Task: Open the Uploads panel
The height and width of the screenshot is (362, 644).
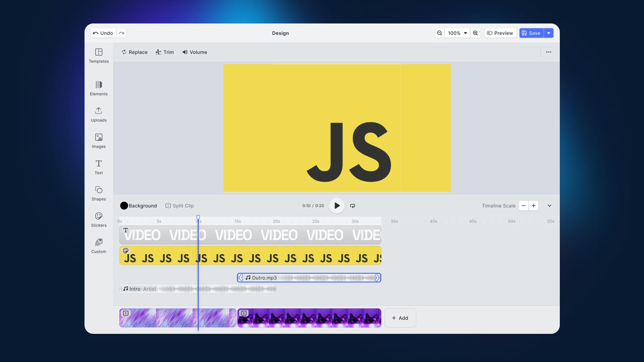Action: tap(98, 114)
